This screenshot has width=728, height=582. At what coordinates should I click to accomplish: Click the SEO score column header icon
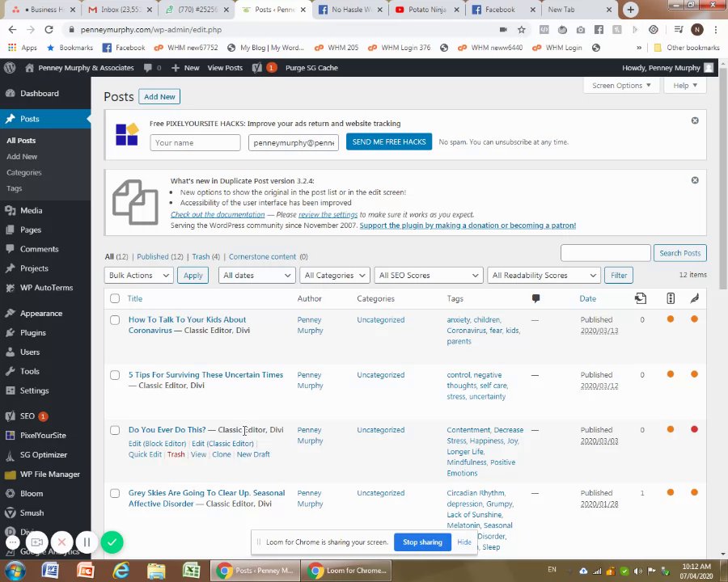(671, 298)
